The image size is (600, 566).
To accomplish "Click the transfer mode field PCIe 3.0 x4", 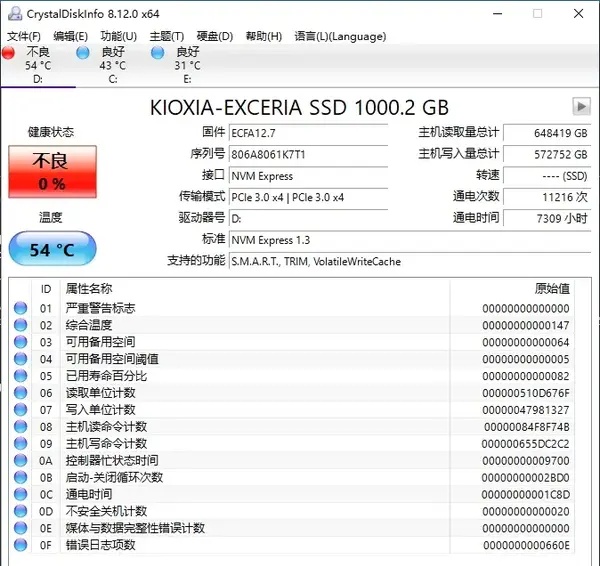I will (308, 197).
